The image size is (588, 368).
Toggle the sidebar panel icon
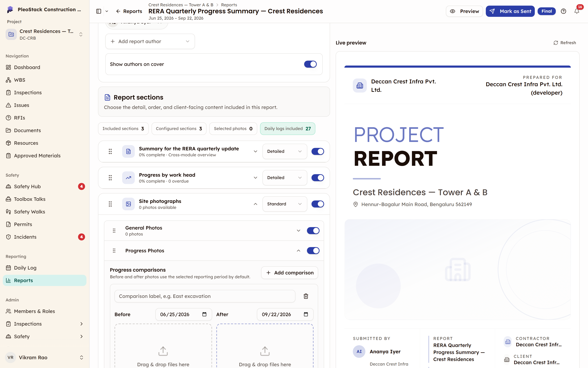(x=99, y=11)
